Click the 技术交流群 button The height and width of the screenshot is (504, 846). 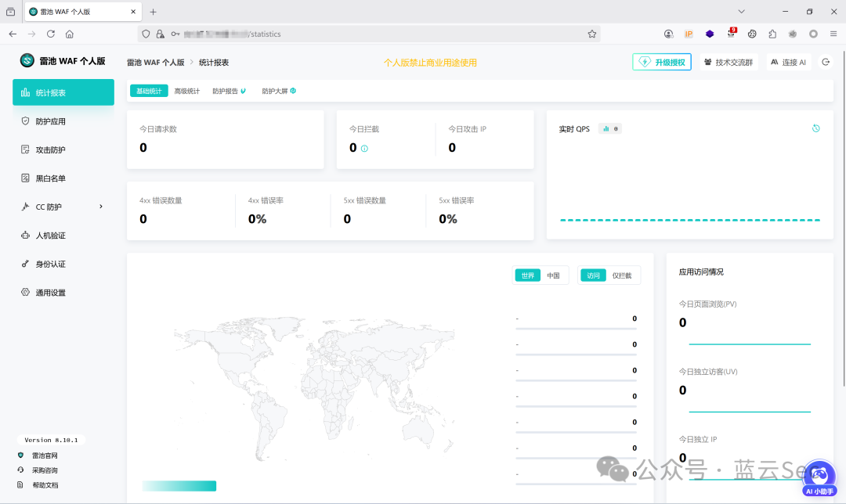tap(729, 62)
